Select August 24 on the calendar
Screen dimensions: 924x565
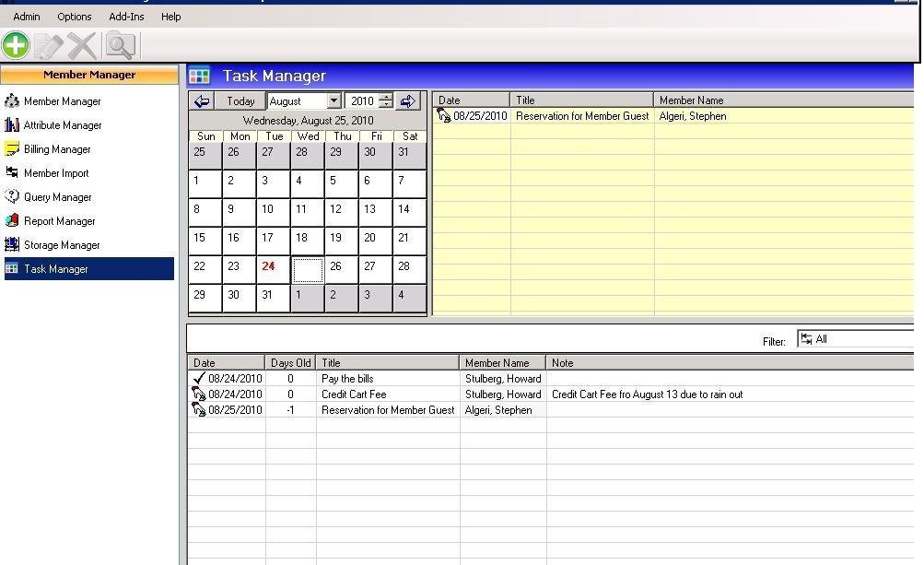(274, 270)
